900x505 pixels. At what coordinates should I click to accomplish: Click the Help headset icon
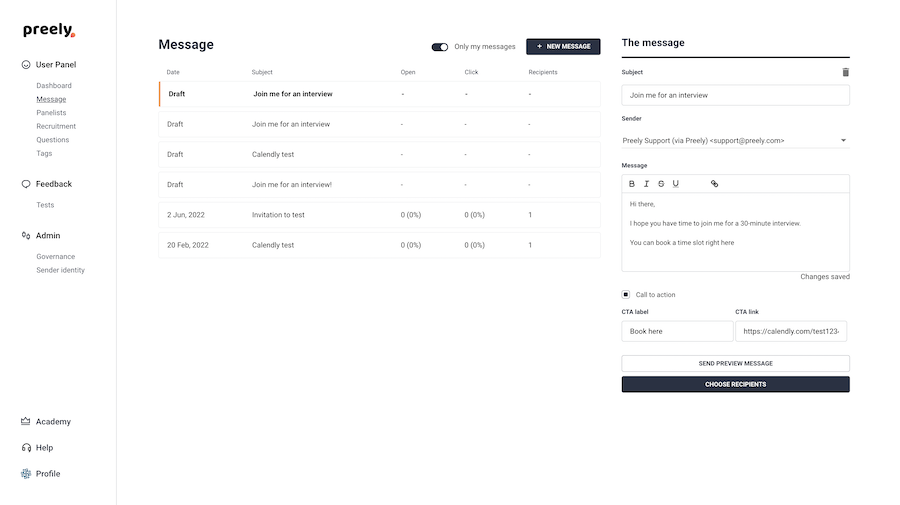26,448
